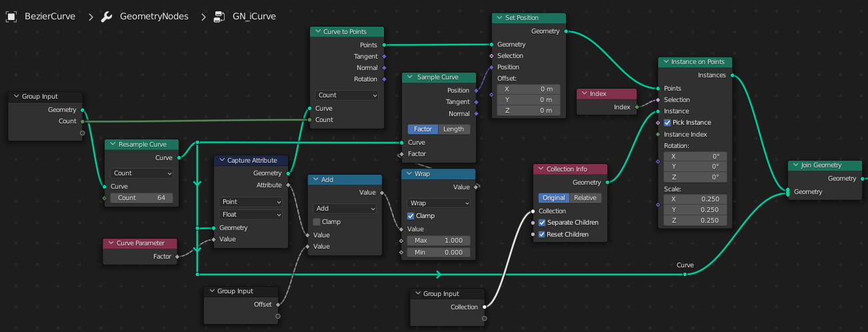Click the Curve label on the reroute
Viewport: 868px width, 332px height.
tap(685, 265)
